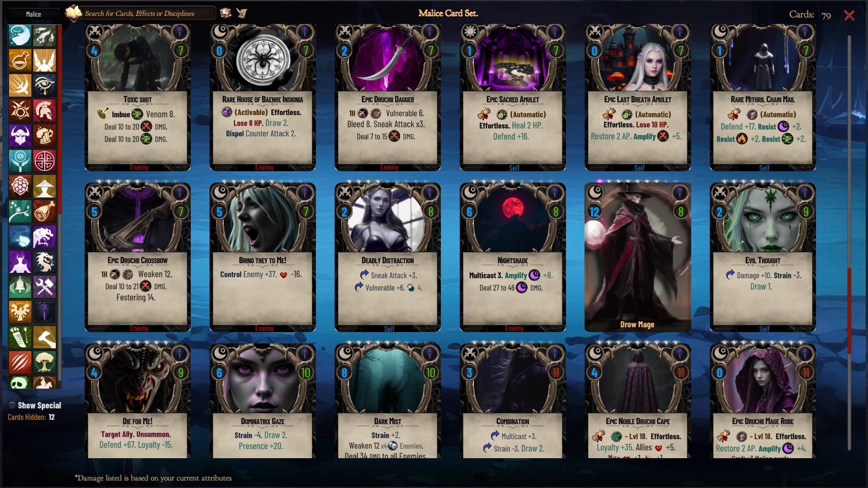
Task: Choose the weeping eye discipline icon
Action: (x=44, y=85)
